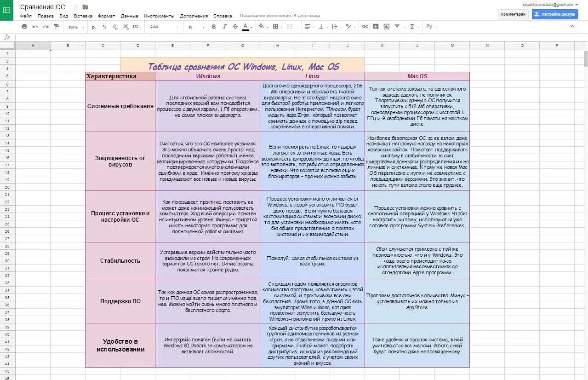Undo the last action

coord(35,27)
